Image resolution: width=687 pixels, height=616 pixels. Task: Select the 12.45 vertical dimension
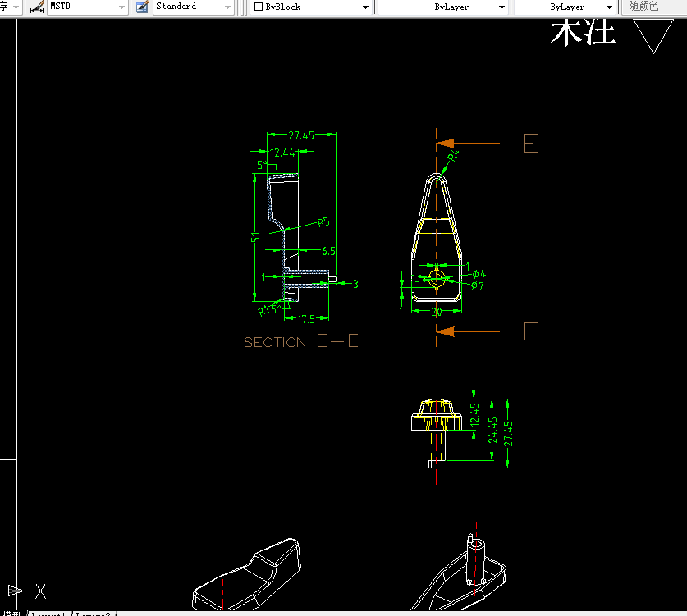click(x=474, y=414)
